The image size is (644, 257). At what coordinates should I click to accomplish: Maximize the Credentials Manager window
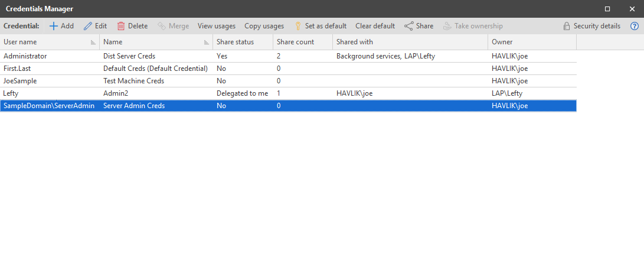click(x=607, y=8)
